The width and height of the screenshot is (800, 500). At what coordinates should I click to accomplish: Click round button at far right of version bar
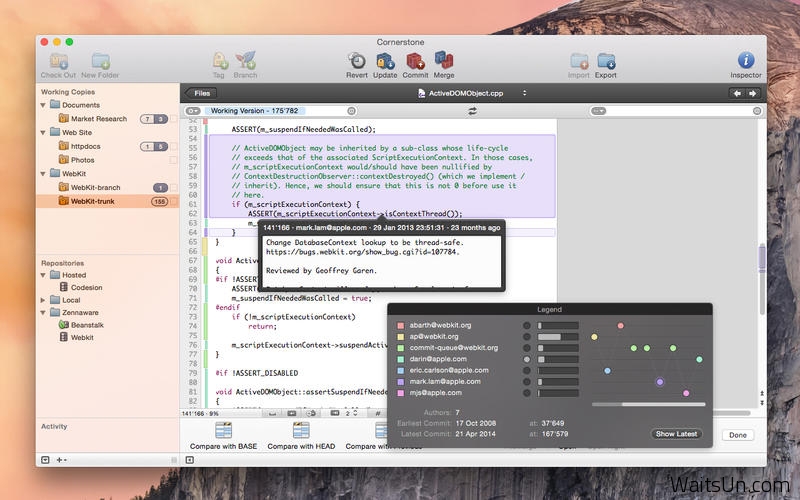[757, 111]
